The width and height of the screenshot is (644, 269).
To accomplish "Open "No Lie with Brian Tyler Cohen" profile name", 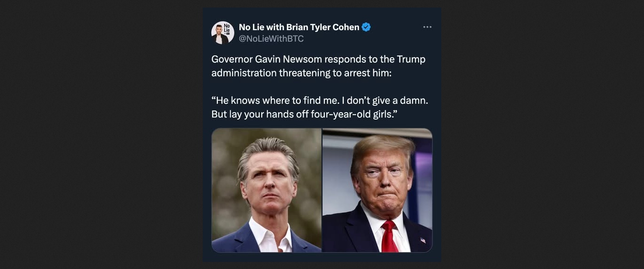I will 299,27.
